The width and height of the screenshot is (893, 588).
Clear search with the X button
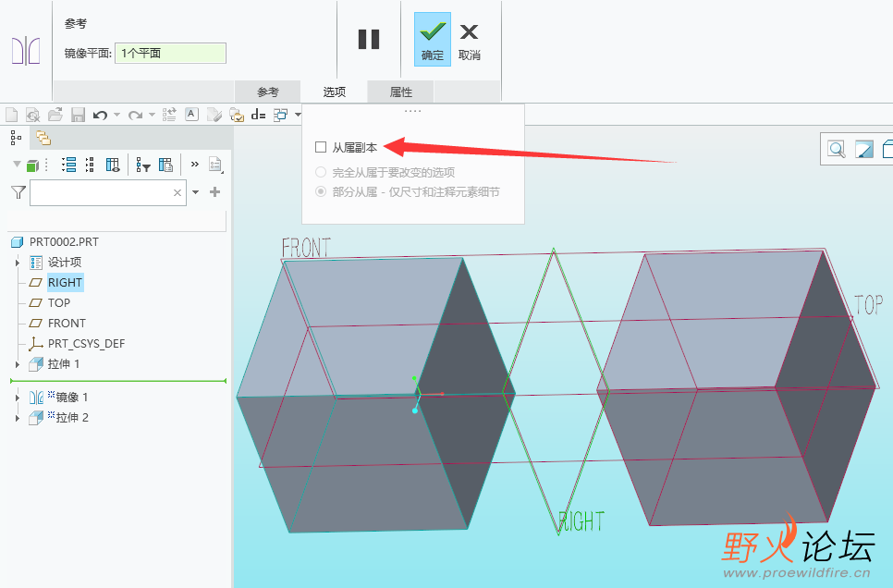click(177, 192)
